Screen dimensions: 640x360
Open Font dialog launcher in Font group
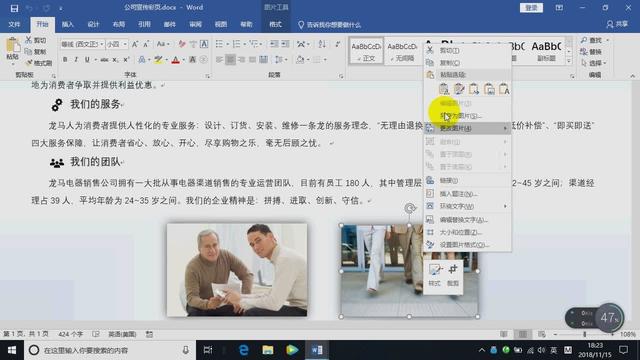click(x=207, y=76)
